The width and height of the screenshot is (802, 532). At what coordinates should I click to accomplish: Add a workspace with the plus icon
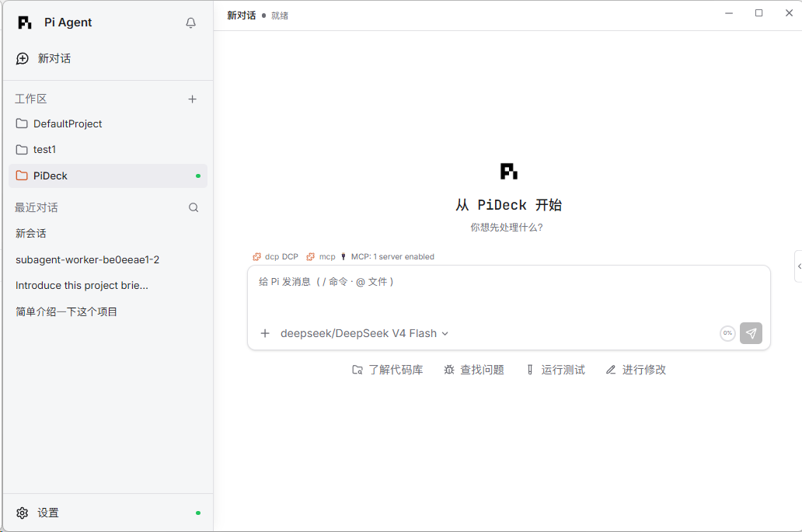tap(192, 99)
